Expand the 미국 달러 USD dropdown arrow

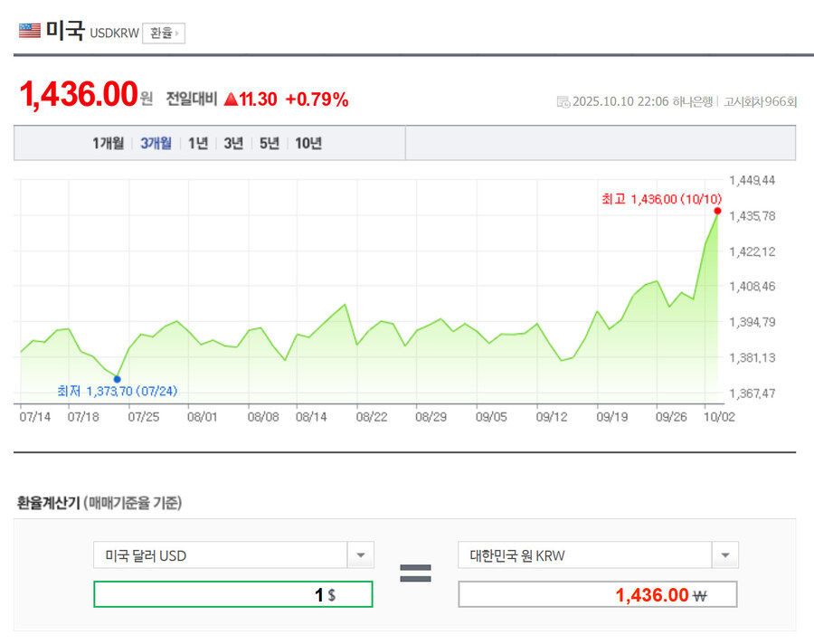361,555
